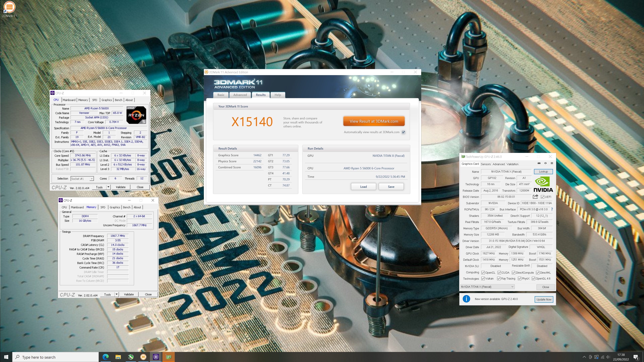Open Mainboard tab in upper CPU-Z window
This screenshot has height=362, width=644.
coord(69,100)
